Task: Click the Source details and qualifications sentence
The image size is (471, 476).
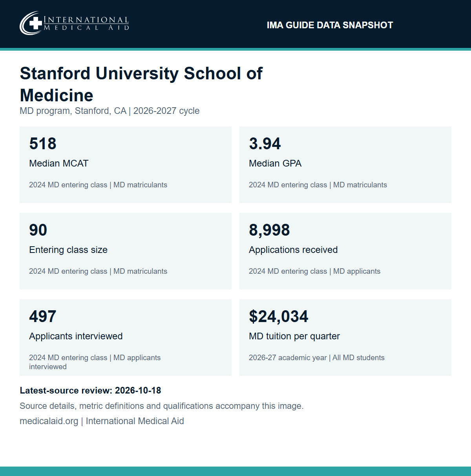Action: coord(162,406)
